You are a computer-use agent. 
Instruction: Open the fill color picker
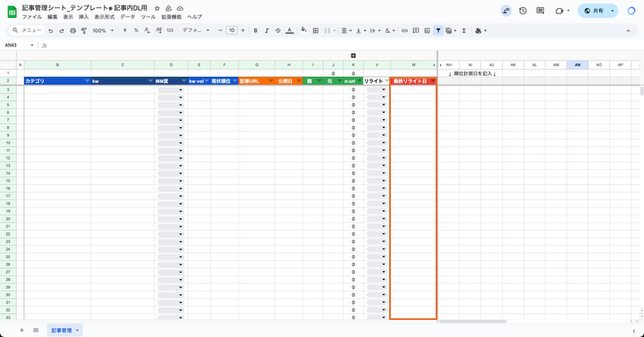(x=304, y=30)
